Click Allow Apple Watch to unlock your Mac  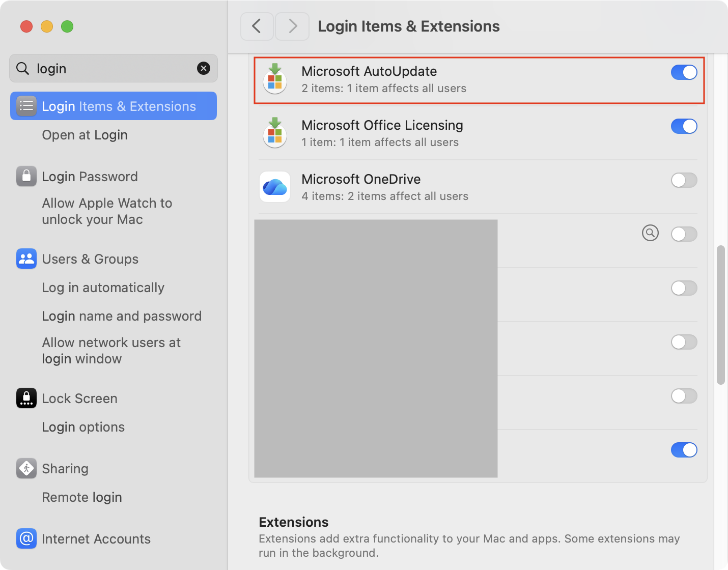pyautogui.click(x=107, y=211)
